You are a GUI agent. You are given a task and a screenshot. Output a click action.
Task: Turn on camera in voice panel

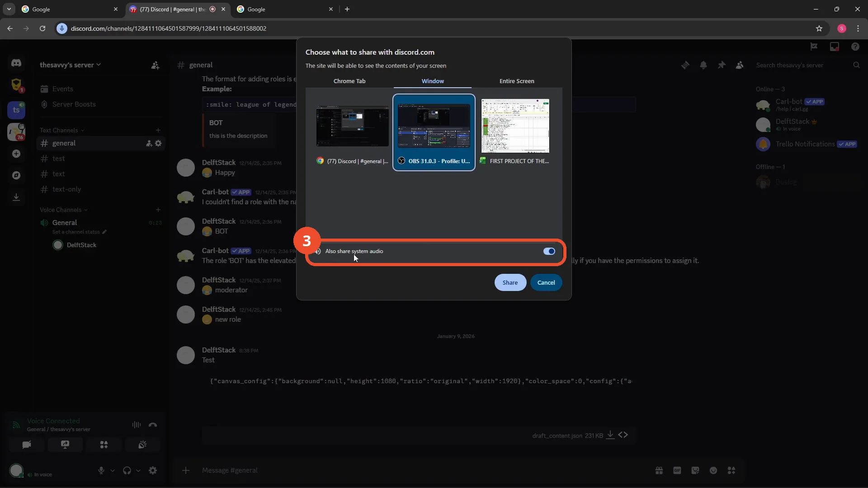[27, 445]
